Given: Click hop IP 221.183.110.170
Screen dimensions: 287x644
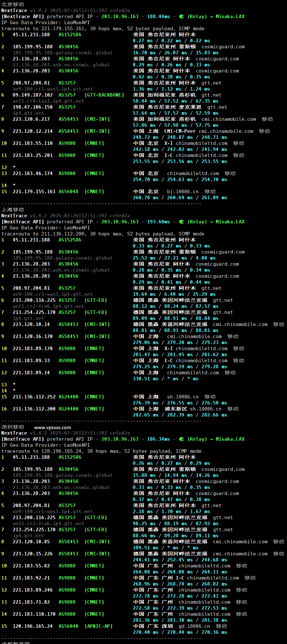Looking at the screenshot, I should click(34, 614).
